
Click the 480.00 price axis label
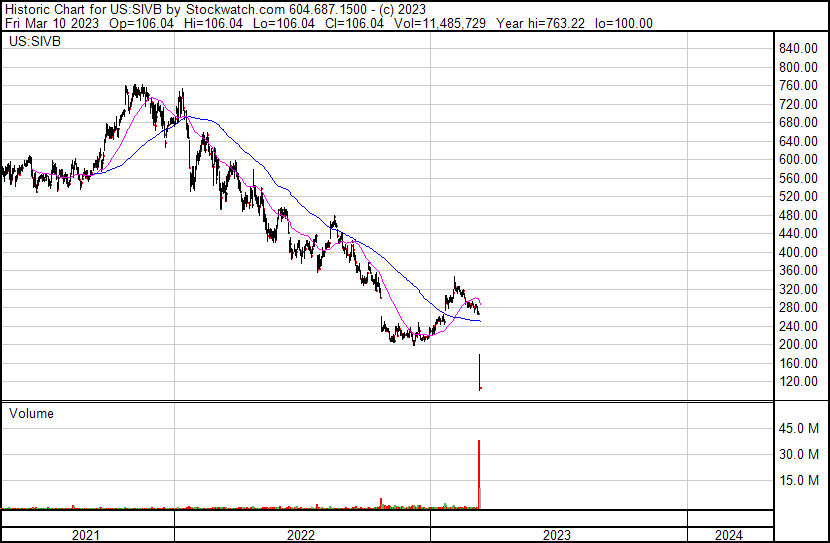(x=798, y=215)
